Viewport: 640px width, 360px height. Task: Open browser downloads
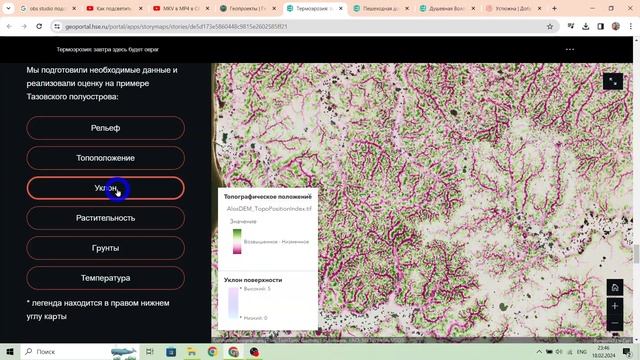[585, 26]
